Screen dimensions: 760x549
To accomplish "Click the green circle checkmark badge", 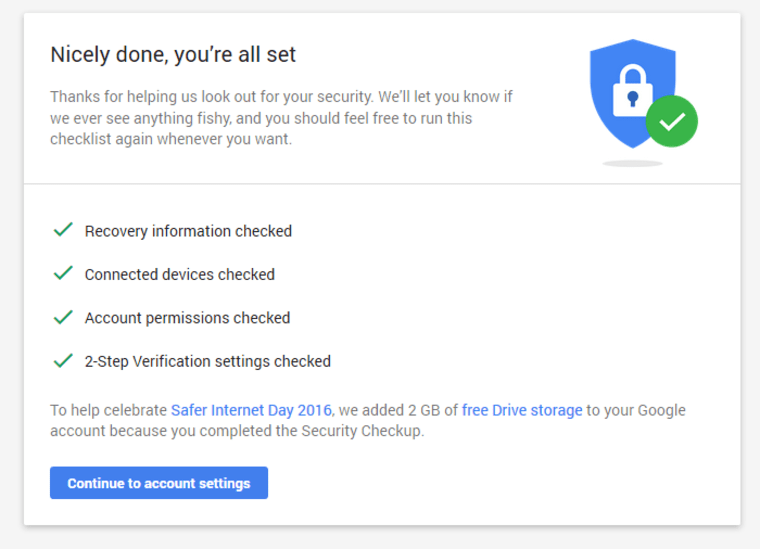I will point(672,121).
